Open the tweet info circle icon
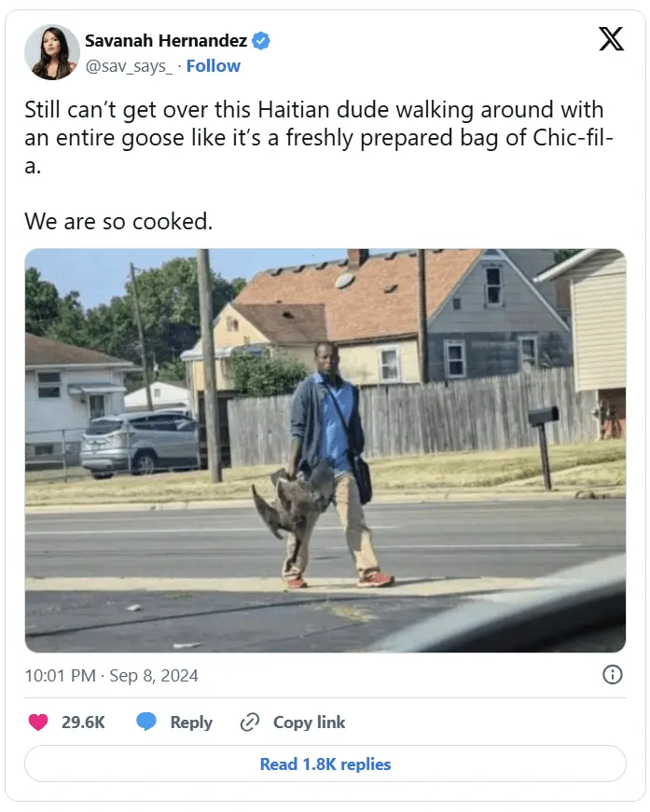 pyautogui.click(x=612, y=675)
